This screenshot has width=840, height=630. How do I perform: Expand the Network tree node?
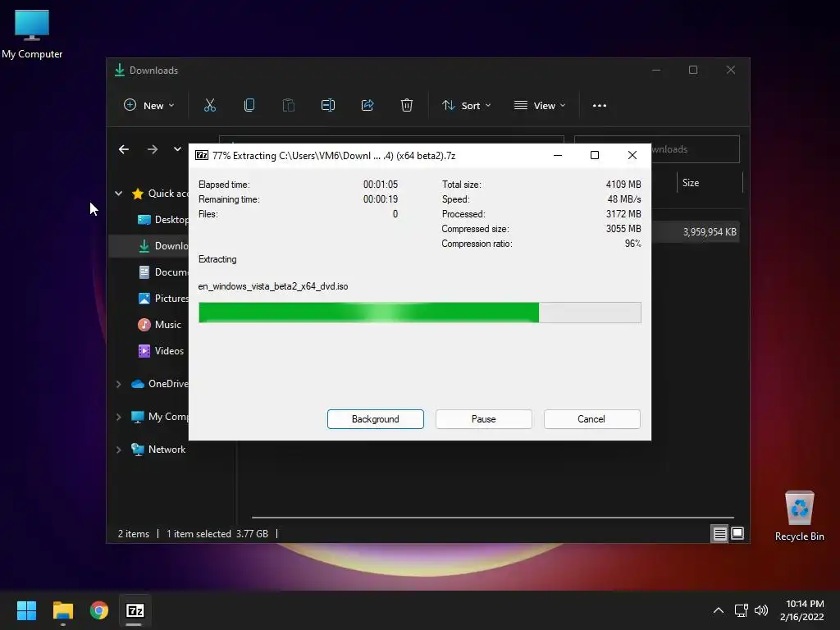click(118, 450)
